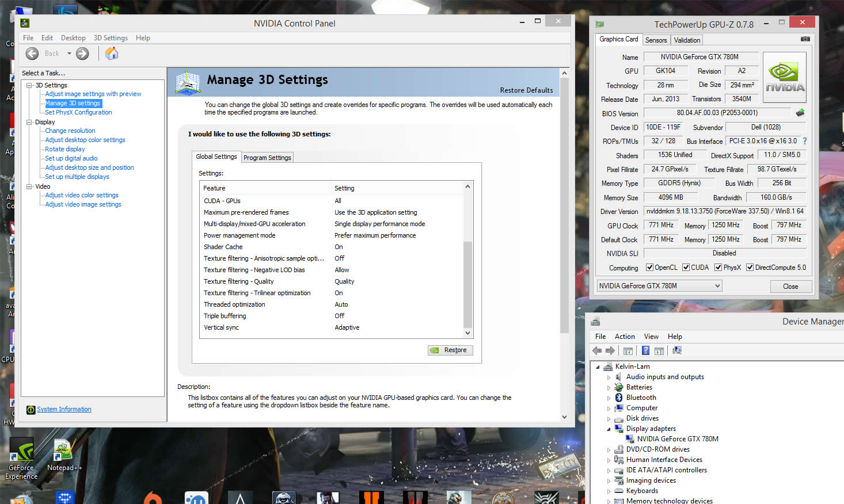Collapse the Display adapters node
The height and width of the screenshot is (504, 844).
609,429
